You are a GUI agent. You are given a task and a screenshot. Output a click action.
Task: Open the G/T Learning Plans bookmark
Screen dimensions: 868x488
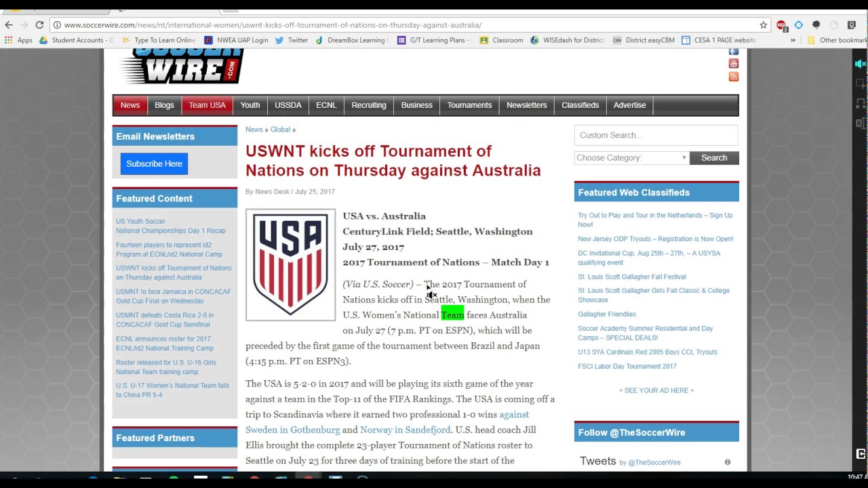tap(434, 40)
